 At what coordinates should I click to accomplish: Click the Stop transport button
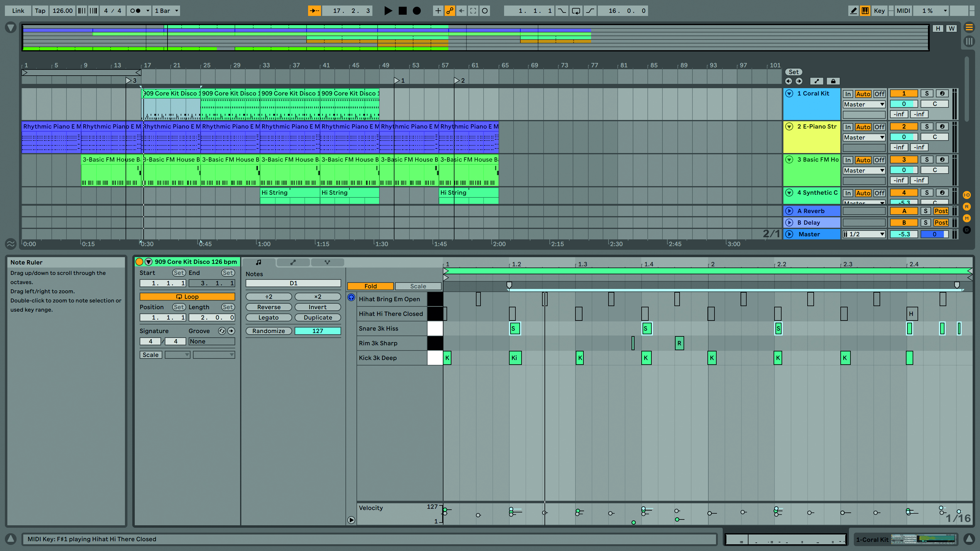point(402,11)
